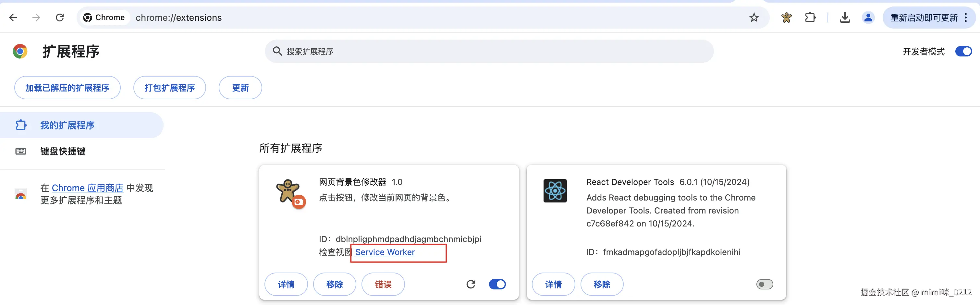
Task: Open the gingerbread extension icon in toolbar
Action: pos(786,18)
